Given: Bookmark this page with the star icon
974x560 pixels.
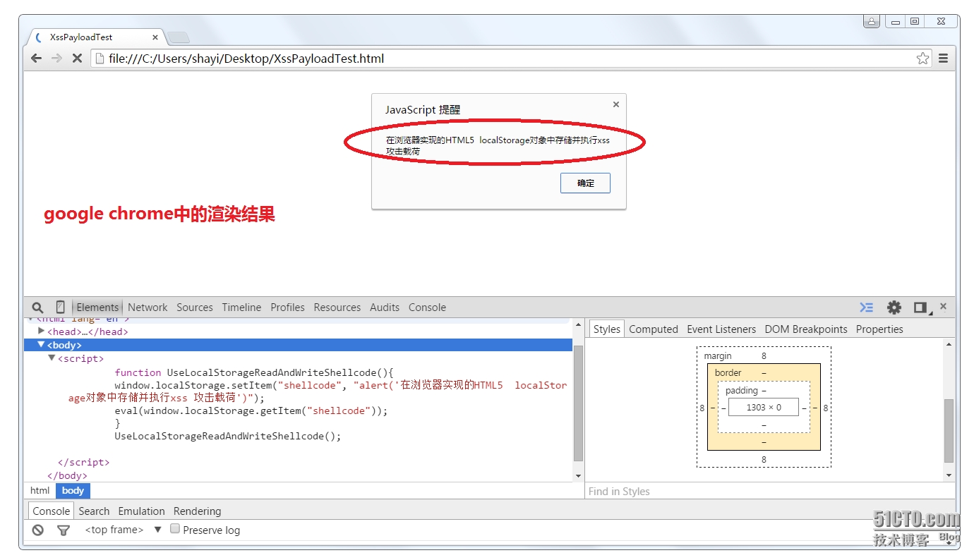Looking at the screenshot, I should point(922,59).
